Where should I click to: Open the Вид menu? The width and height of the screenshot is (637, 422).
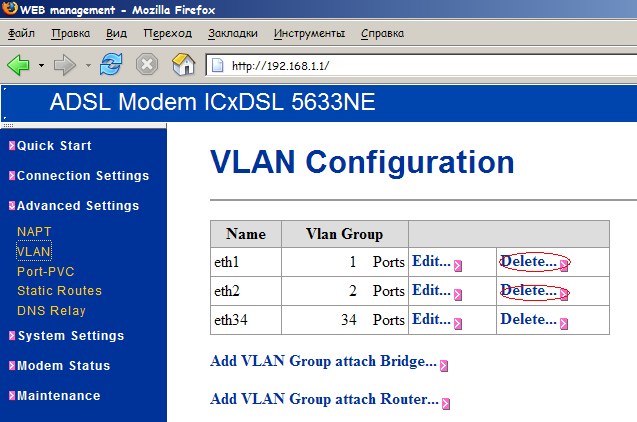116,33
